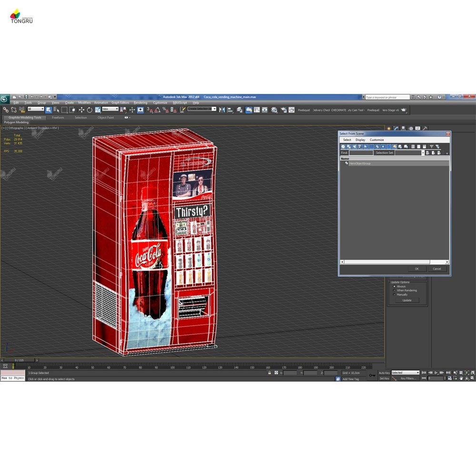Open the Create Selection Set dropdown
Screen dimensions: 476x476
pos(202,109)
